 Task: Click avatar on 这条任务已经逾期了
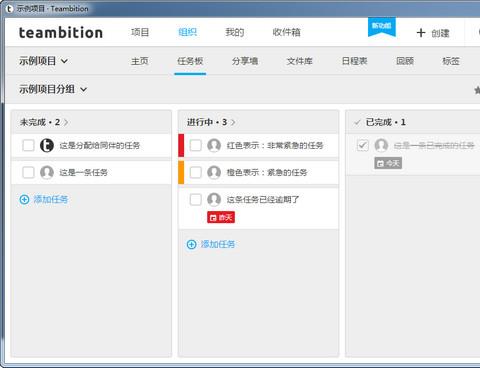click(x=214, y=199)
